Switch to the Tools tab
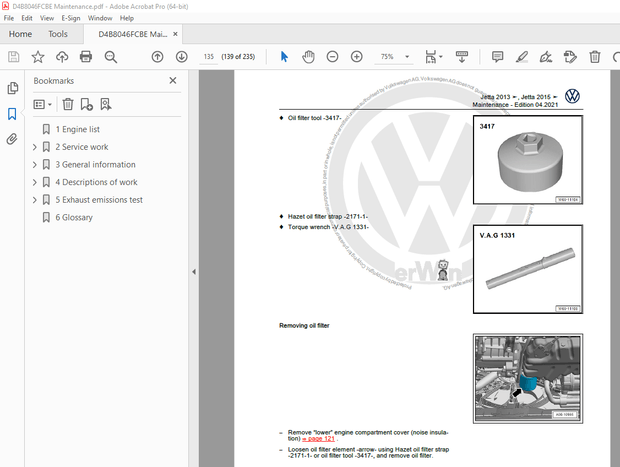This screenshot has width=620, height=467. pyautogui.click(x=58, y=34)
